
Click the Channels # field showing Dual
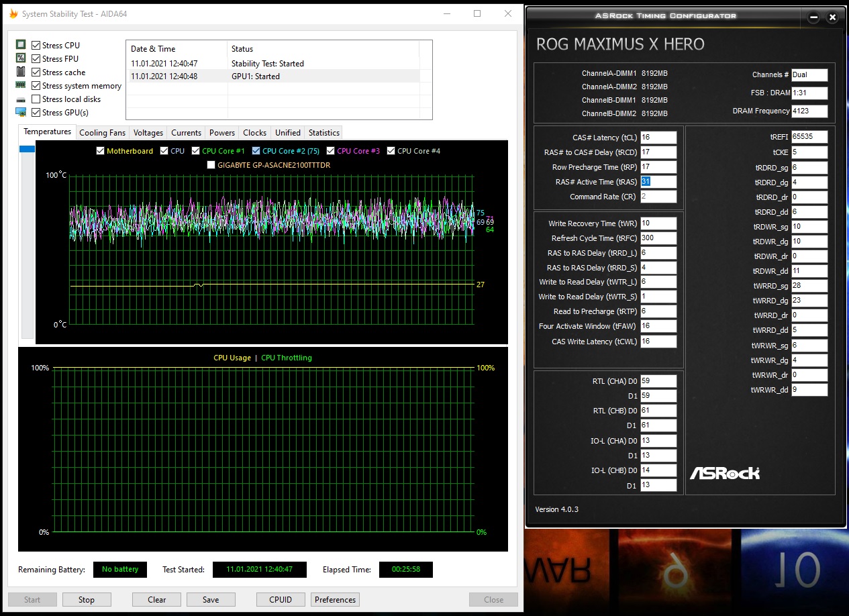[x=809, y=75]
